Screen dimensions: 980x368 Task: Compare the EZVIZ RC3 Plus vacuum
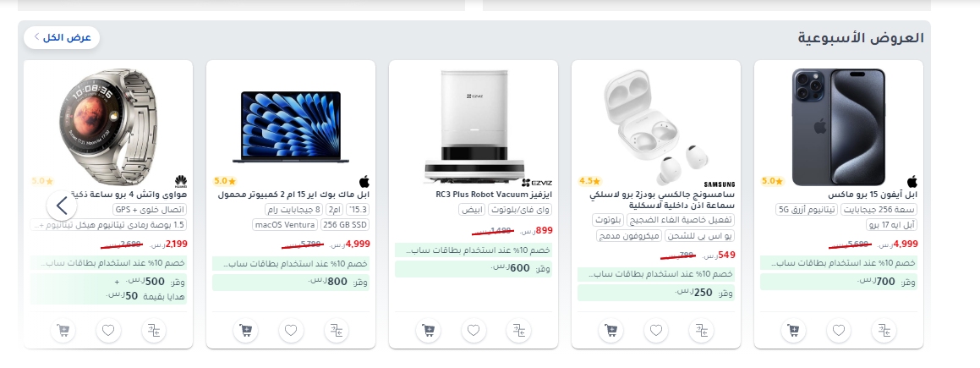(x=519, y=330)
